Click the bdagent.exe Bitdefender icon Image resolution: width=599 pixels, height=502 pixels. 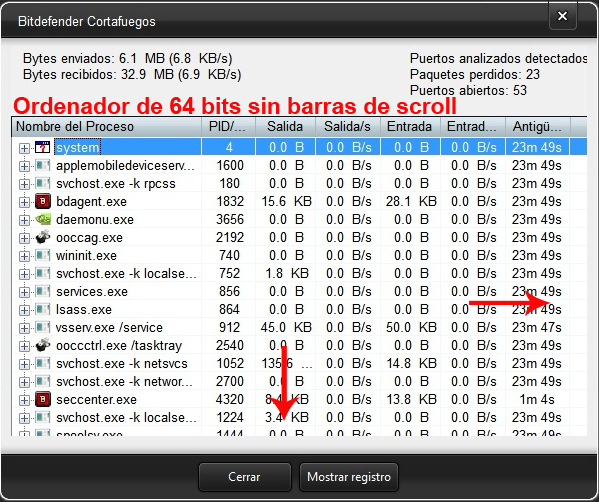43,201
